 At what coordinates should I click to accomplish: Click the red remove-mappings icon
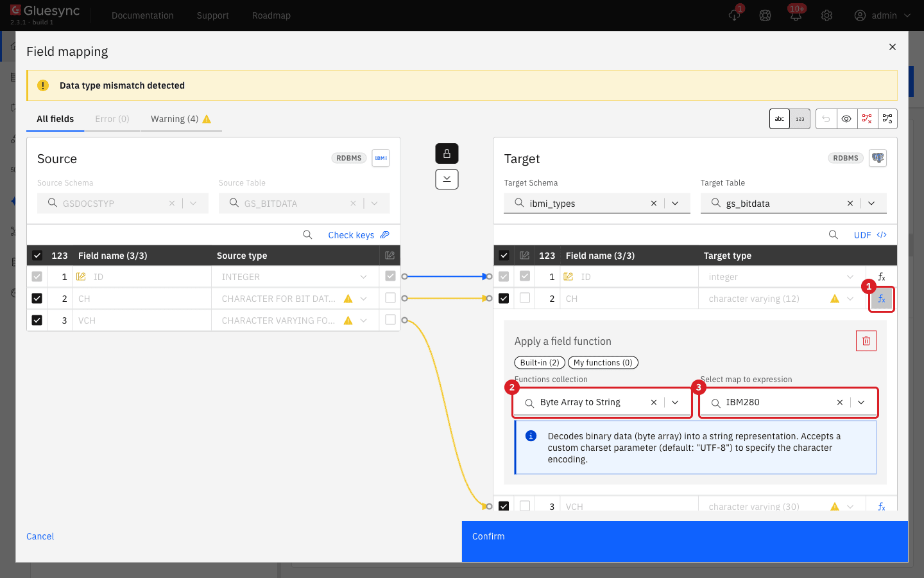867,119
